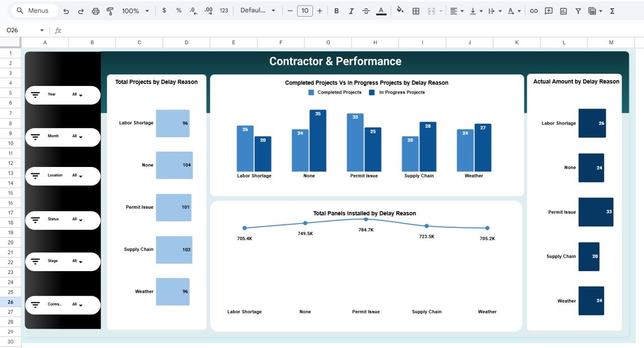Screen dimensions: 644x348
Task: Click the increase decimal places icon
Action: coord(207,10)
